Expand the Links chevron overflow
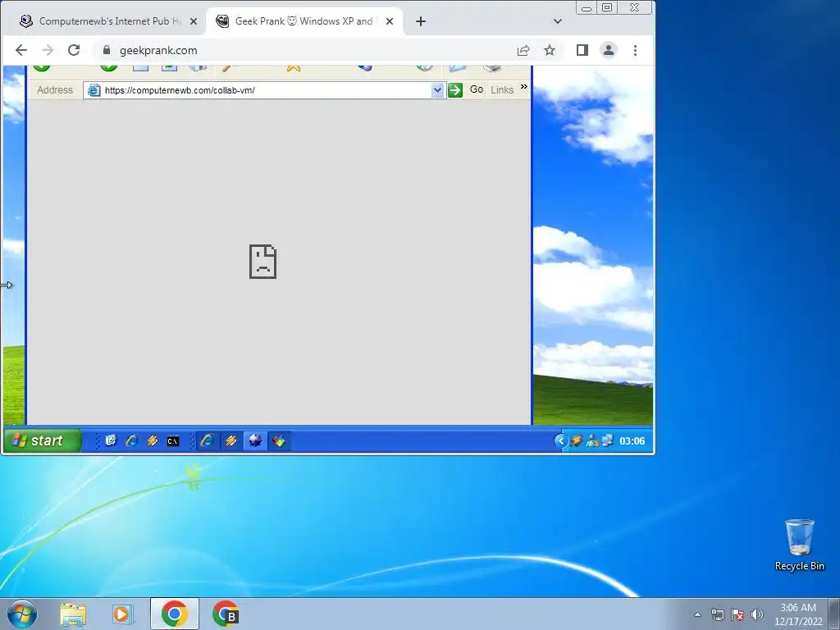The width and height of the screenshot is (840, 630). point(524,87)
